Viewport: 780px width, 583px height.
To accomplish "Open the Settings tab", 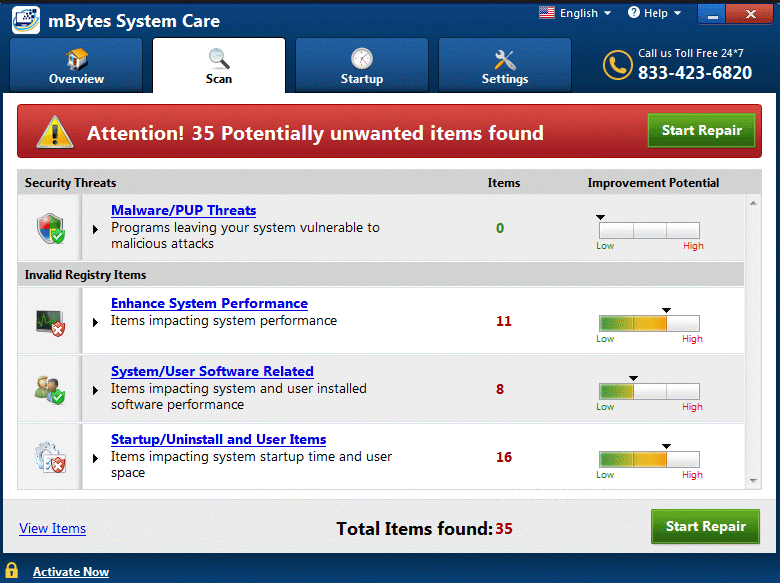I will pyautogui.click(x=504, y=67).
